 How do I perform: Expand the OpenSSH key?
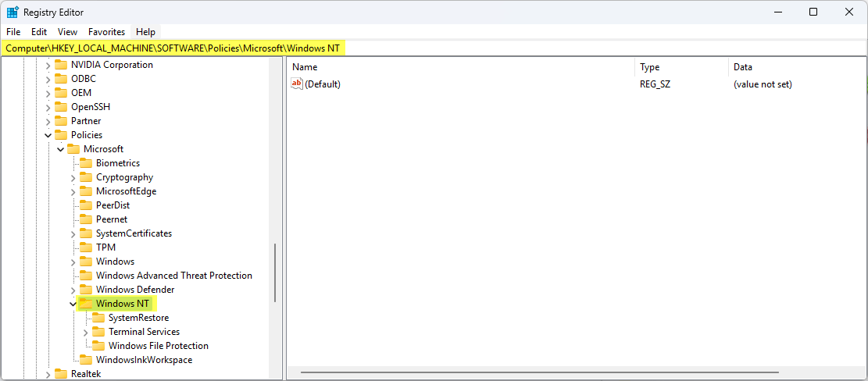pos(48,107)
